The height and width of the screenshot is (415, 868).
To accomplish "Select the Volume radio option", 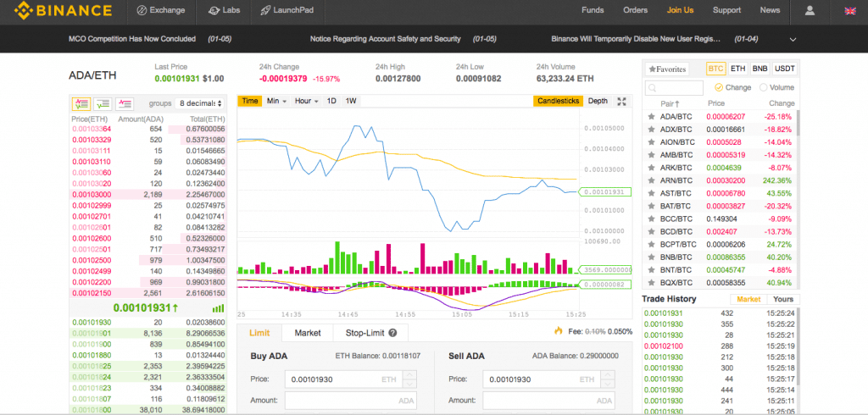I will (x=764, y=87).
